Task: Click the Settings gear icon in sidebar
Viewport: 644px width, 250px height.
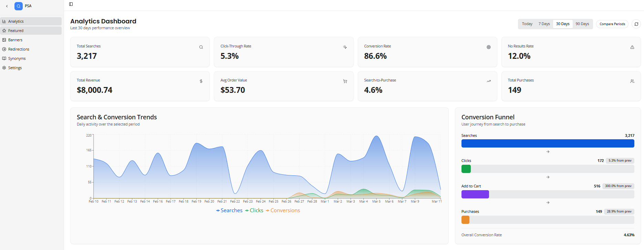Action: (x=4, y=68)
